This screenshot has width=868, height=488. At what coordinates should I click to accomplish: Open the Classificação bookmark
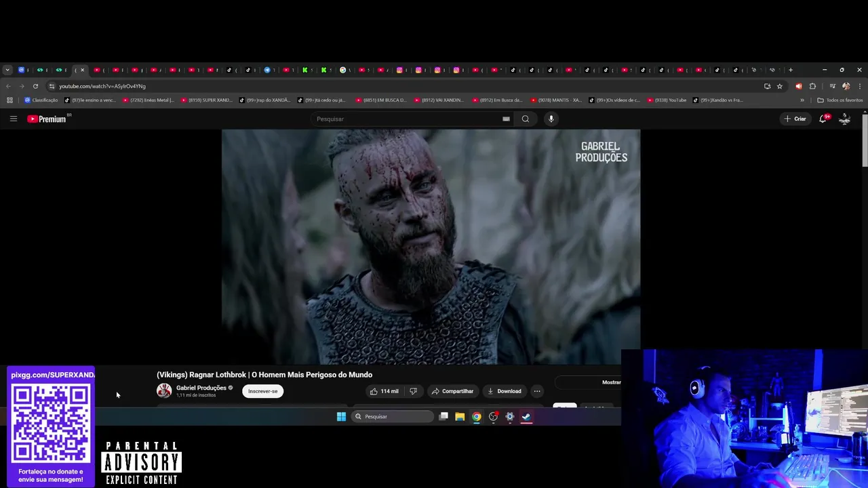(41, 100)
